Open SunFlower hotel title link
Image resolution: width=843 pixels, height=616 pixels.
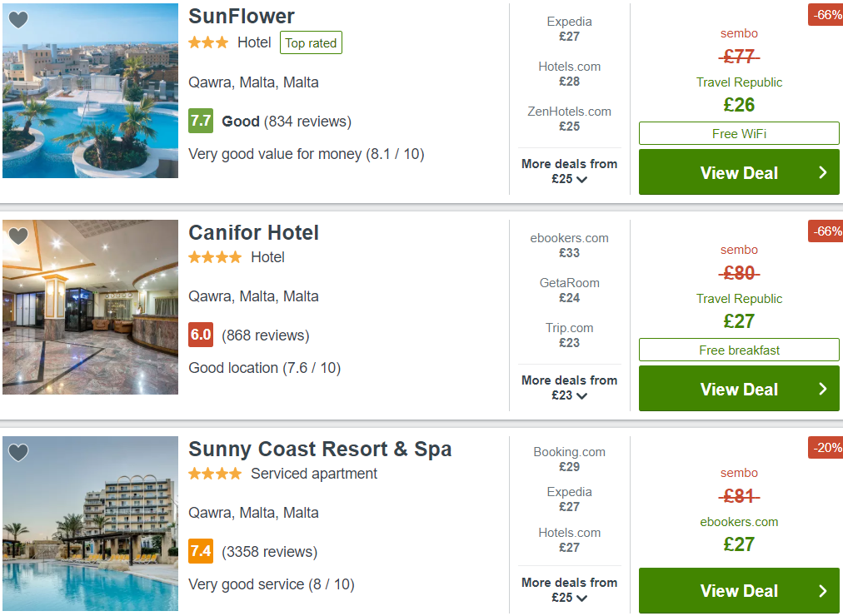point(242,16)
